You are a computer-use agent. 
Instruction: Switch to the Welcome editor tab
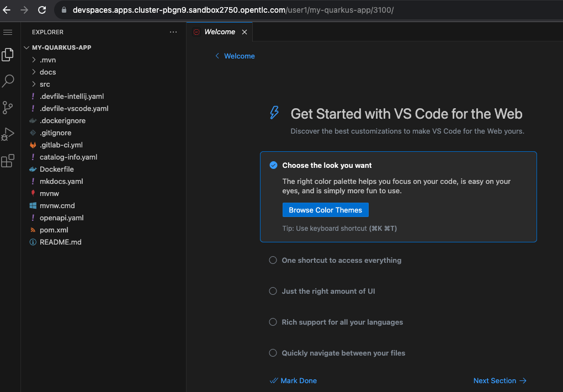pos(219,32)
